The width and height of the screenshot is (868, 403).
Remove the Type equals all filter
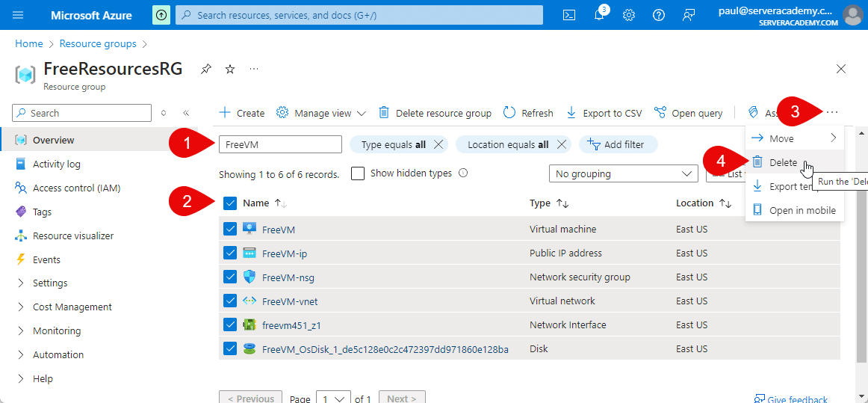438,144
